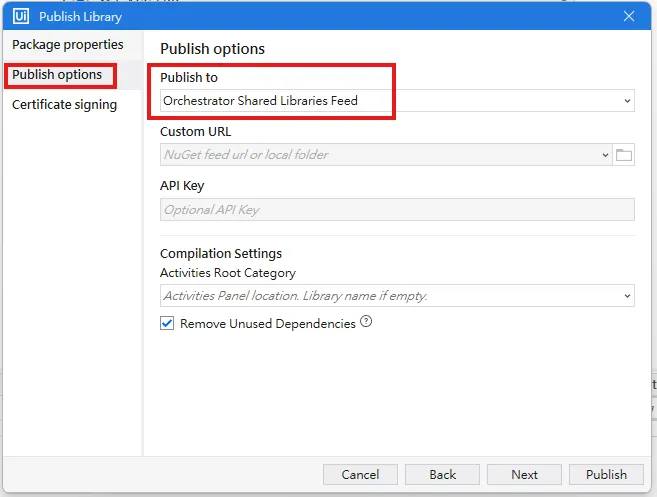
Task: Click the folder browse icon beside Custom URL
Action: 624,155
